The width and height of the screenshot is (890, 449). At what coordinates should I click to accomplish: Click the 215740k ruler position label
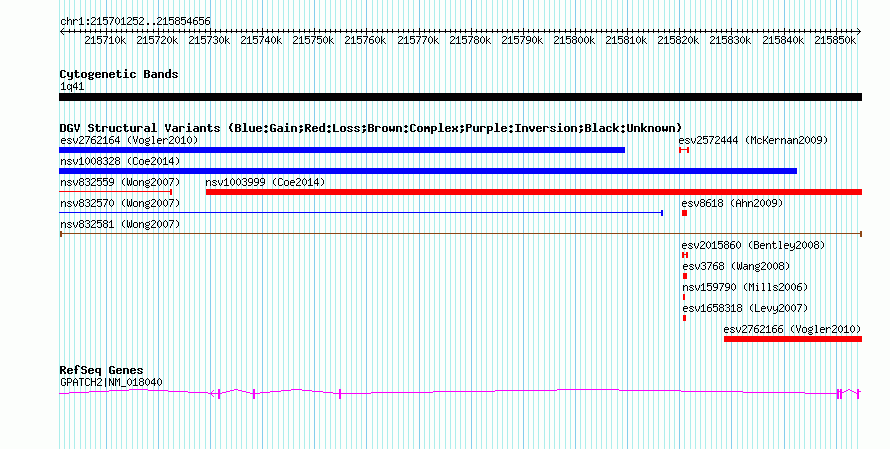pos(261,40)
